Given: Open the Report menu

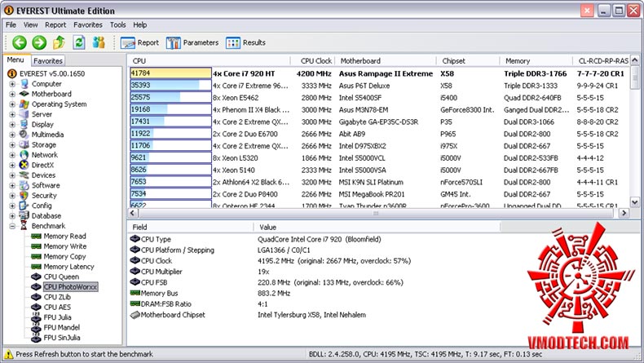Looking at the screenshot, I should tap(55, 24).
